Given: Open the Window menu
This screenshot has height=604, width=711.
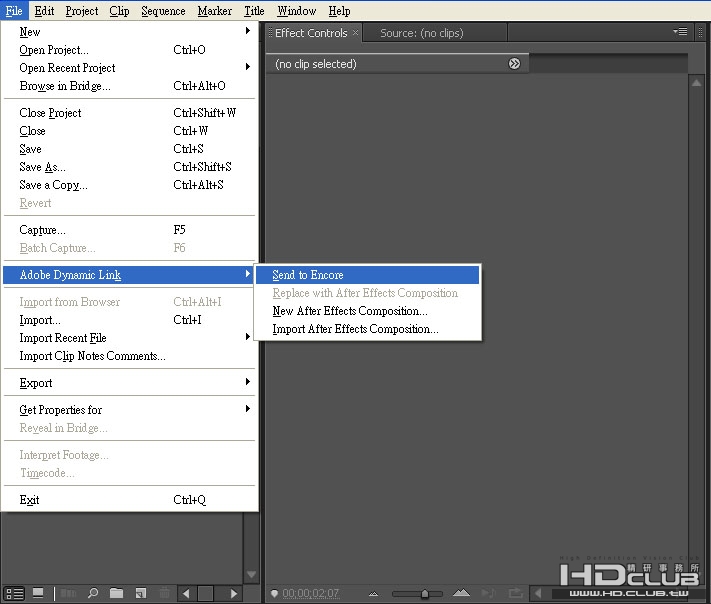Looking at the screenshot, I should [297, 11].
